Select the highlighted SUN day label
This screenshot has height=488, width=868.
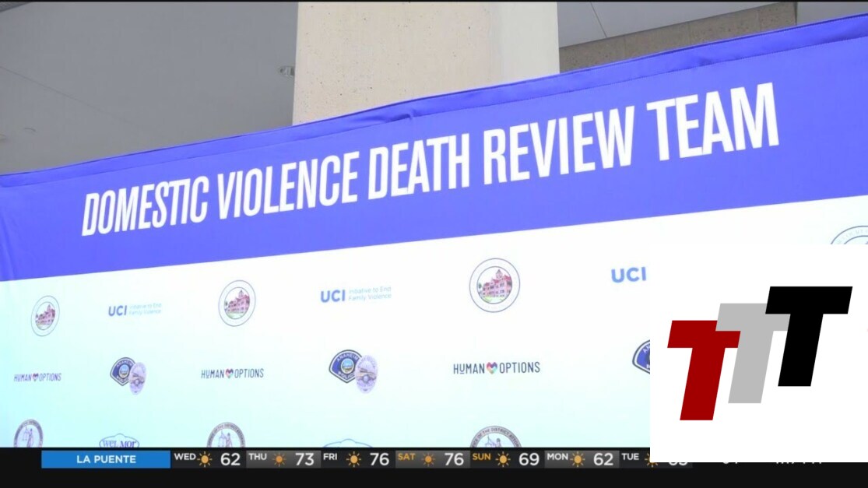[481, 457]
